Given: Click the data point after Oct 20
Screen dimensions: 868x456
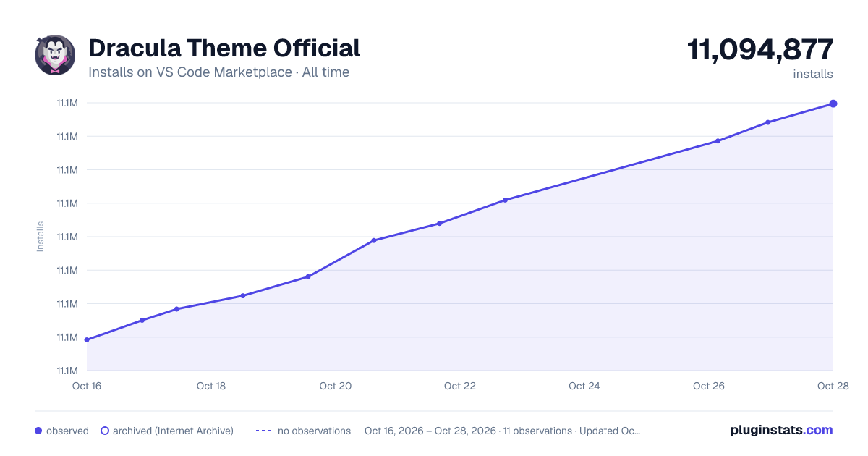Looking at the screenshot, I should pyautogui.click(x=374, y=240).
